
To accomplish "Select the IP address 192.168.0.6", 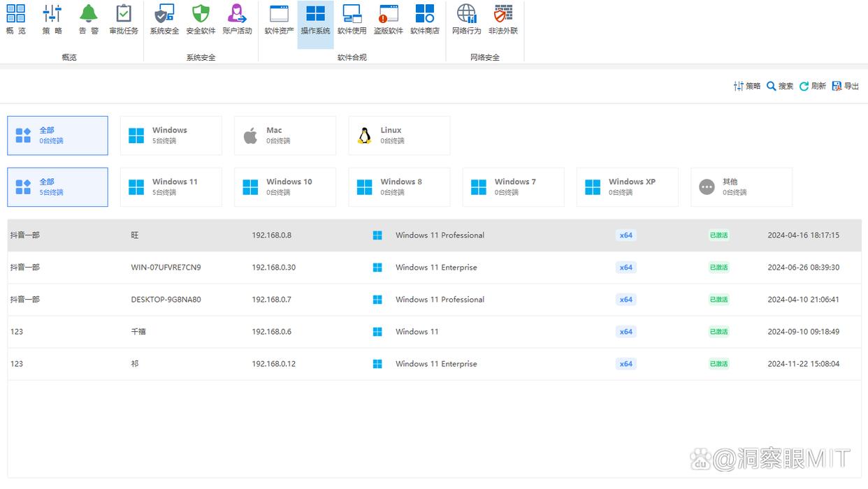I will (x=272, y=332).
